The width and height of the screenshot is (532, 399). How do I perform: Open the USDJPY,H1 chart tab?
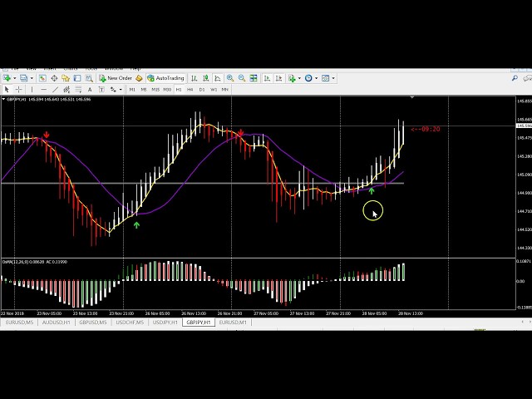[x=165, y=323]
